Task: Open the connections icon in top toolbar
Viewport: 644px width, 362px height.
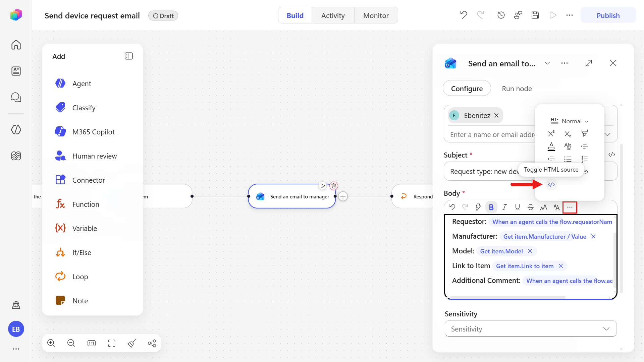Action: pyautogui.click(x=518, y=15)
